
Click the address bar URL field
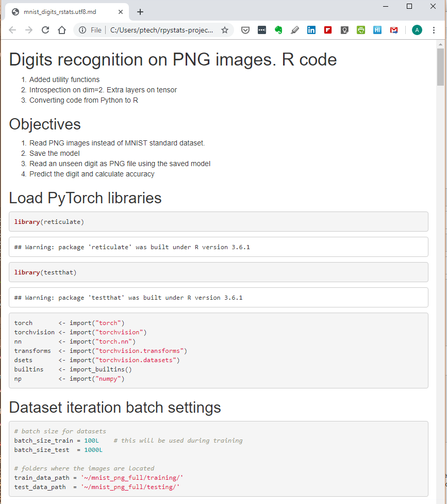point(161,30)
